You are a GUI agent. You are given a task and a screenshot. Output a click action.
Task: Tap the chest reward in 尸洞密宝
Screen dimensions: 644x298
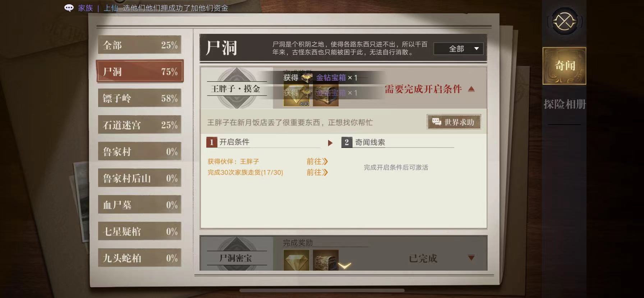pyautogui.click(x=326, y=260)
